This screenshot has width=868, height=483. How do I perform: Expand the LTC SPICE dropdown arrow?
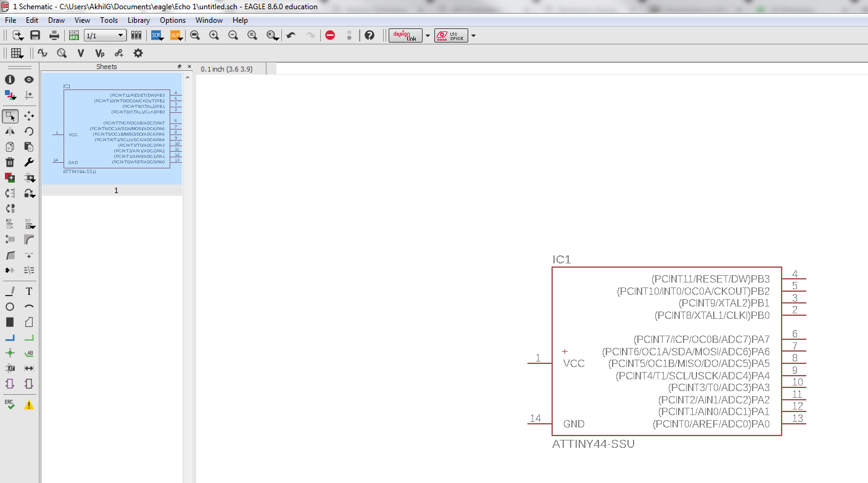(473, 36)
